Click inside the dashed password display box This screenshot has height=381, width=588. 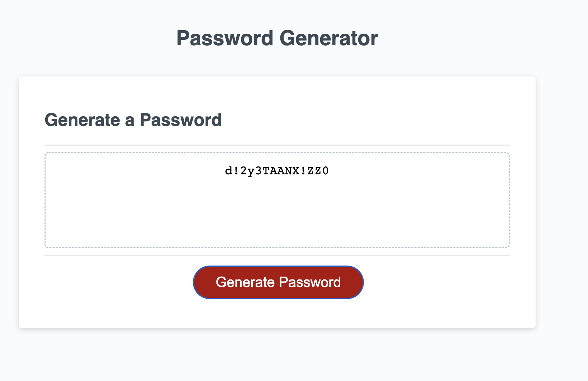click(277, 200)
